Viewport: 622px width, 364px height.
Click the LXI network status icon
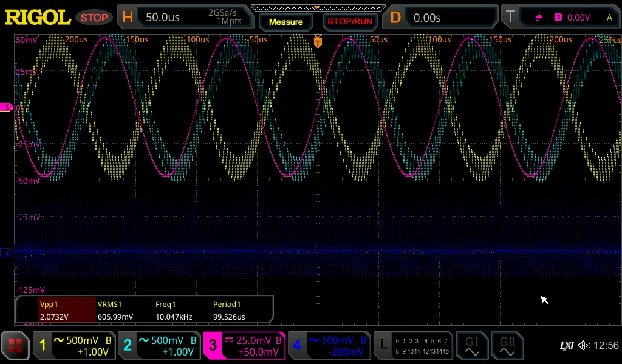(567, 346)
